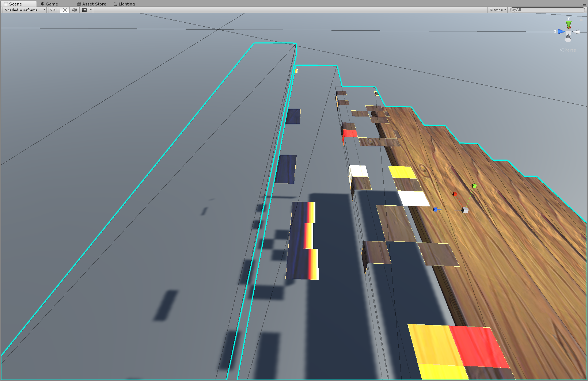
Task: Toggle scene audio speaker button
Action: point(74,10)
